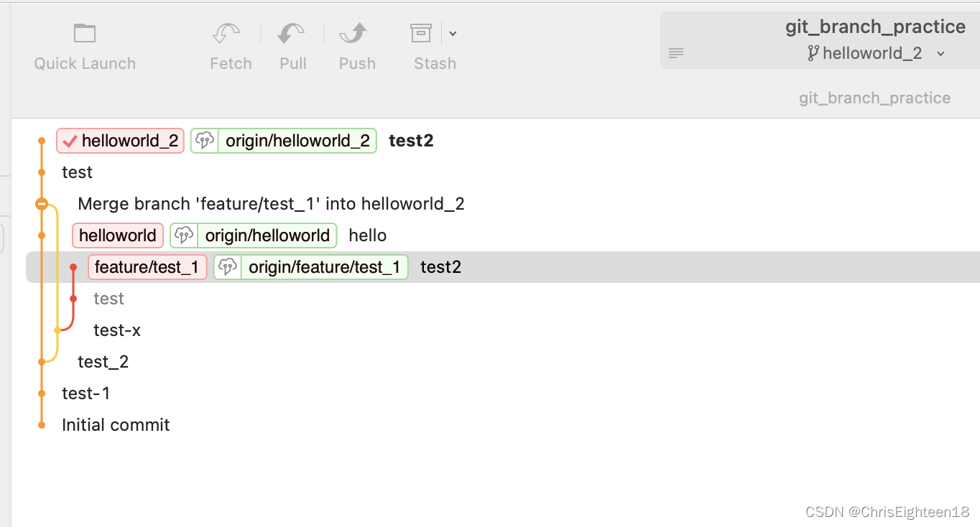The width and height of the screenshot is (980, 527).
Task: Select the Merge branch 'feature/test_1' commit
Action: 271,204
